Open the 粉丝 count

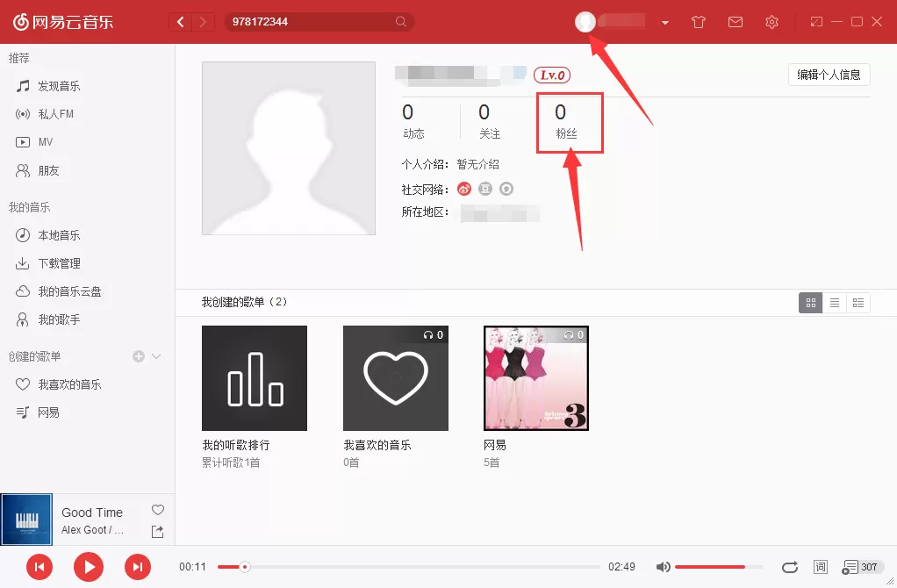click(566, 121)
